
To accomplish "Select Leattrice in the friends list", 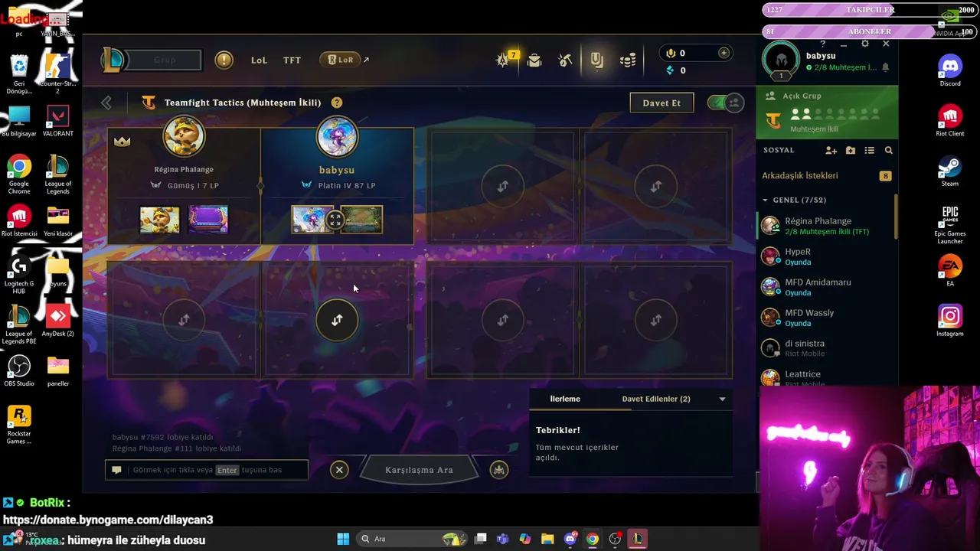I will tap(826, 377).
